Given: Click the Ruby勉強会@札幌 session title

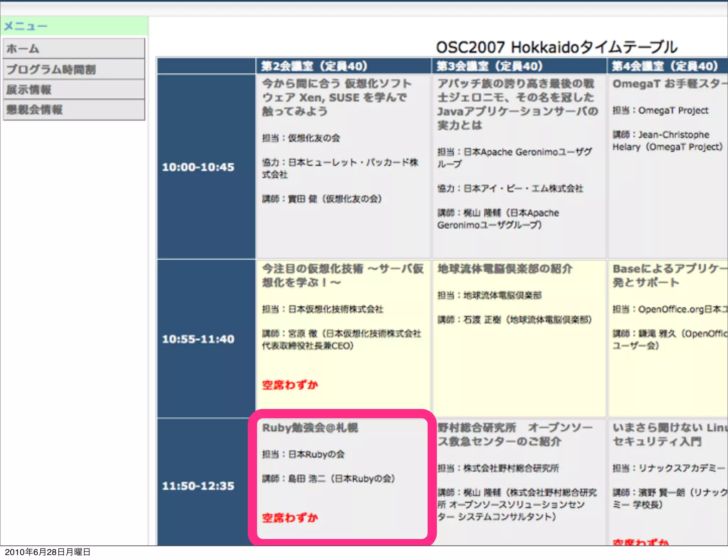Looking at the screenshot, I should coord(310,428).
